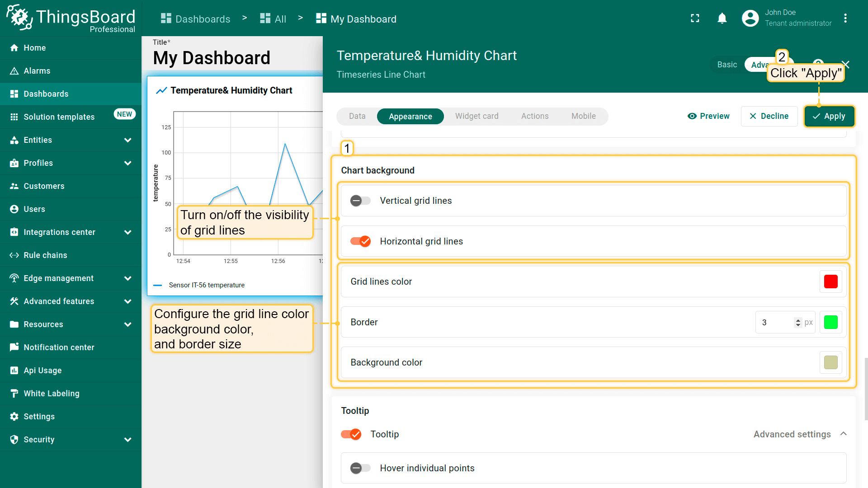This screenshot has height=488, width=868.
Task: Expand Integrations center submenu
Action: 127,232
